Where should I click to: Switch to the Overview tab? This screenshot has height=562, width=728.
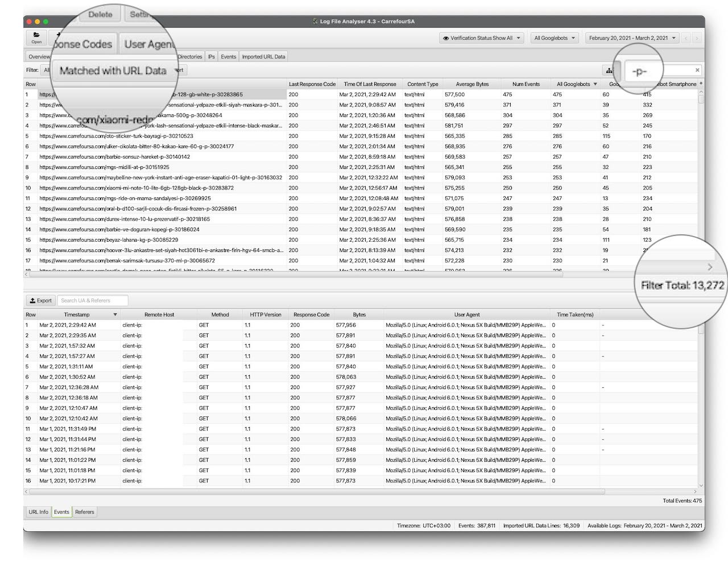39,57
